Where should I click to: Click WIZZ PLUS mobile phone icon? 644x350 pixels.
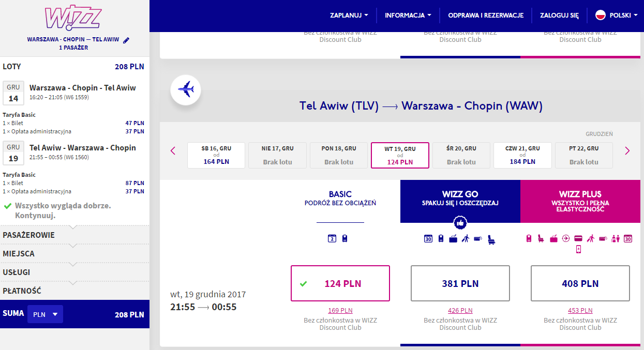(578, 249)
